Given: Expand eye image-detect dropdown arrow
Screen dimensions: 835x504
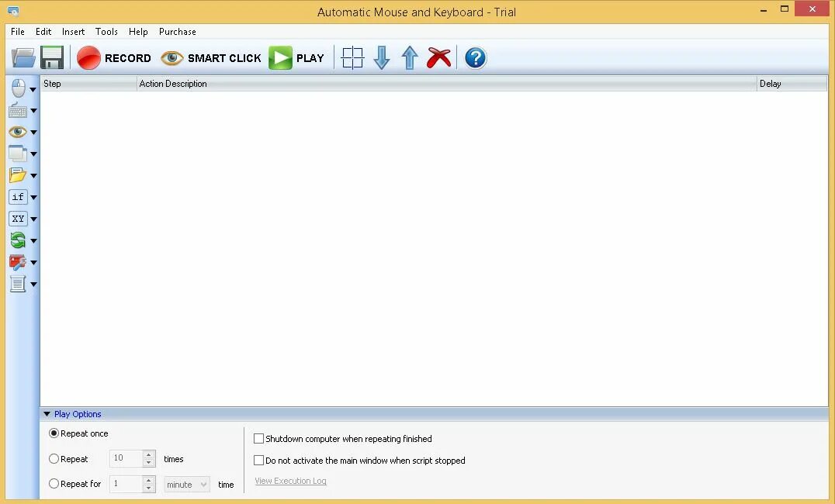Looking at the screenshot, I should [x=33, y=132].
